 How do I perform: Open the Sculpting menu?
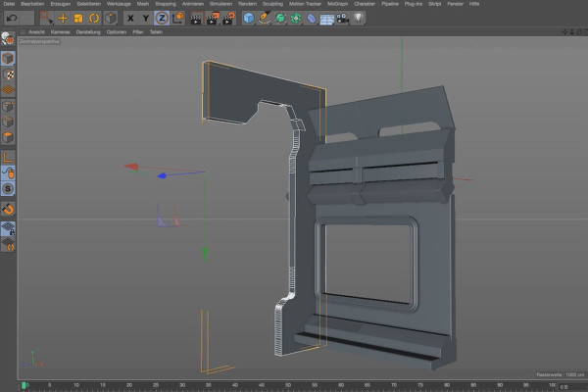[x=272, y=4]
